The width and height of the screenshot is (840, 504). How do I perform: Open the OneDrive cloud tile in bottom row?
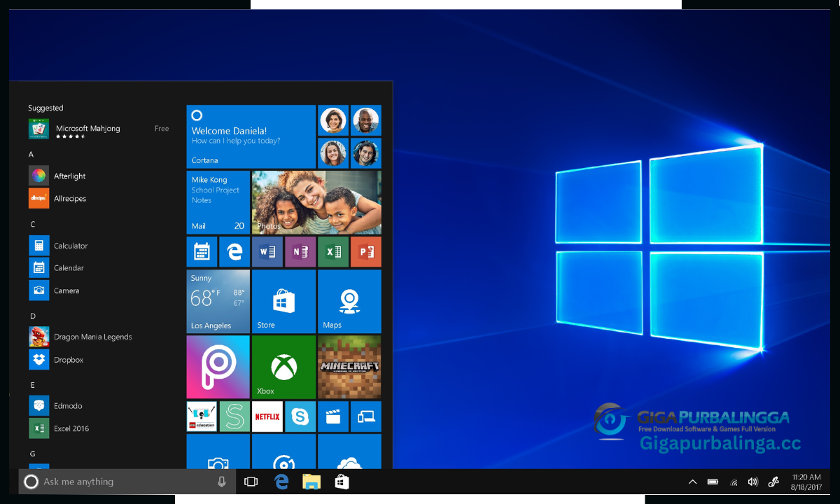click(349, 451)
